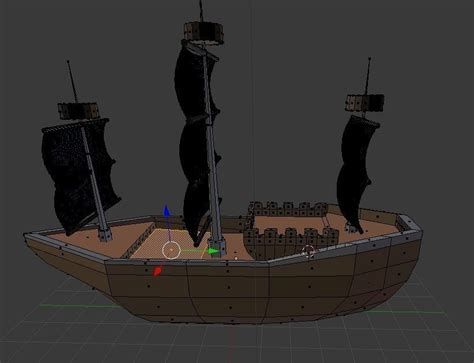The image size is (474, 363).
Task: Grab the blue Z-axis manipulator arrow
Action: (x=167, y=211)
